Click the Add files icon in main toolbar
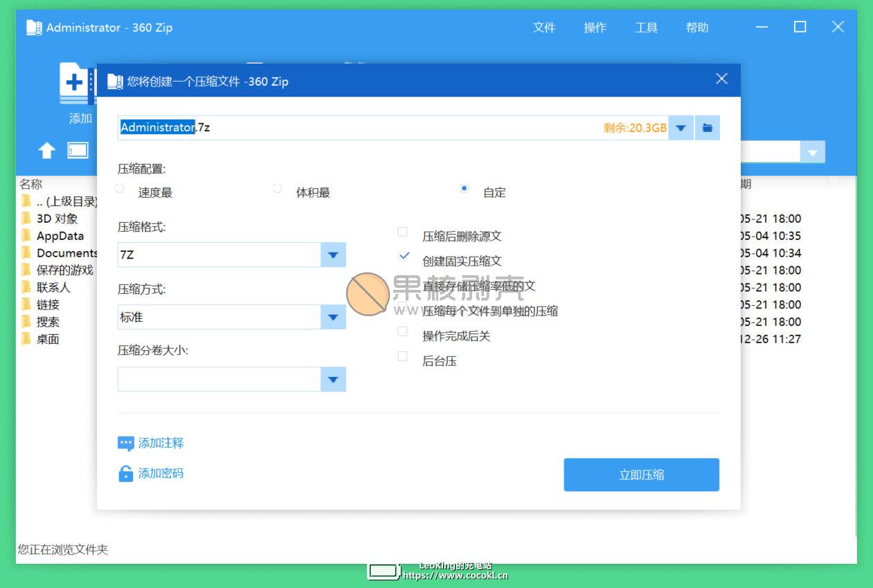Viewport: 873px width, 588px height. [x=77, y=84]
